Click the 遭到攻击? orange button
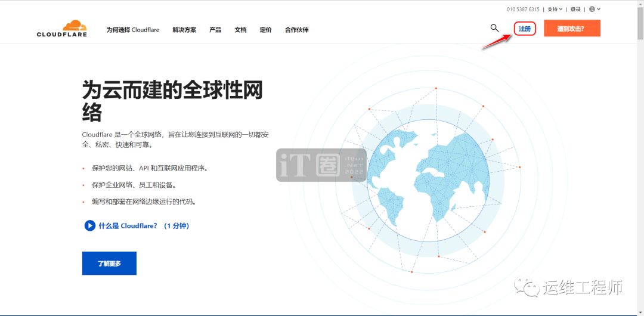 tap(572, 29)
